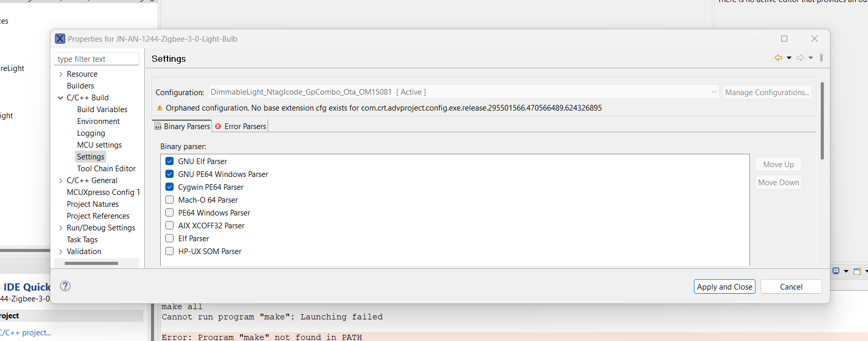Viewport: 868px width, 341px height.
Task: Open the three-dot view menu in Settings header
Action: pos(821,58)
